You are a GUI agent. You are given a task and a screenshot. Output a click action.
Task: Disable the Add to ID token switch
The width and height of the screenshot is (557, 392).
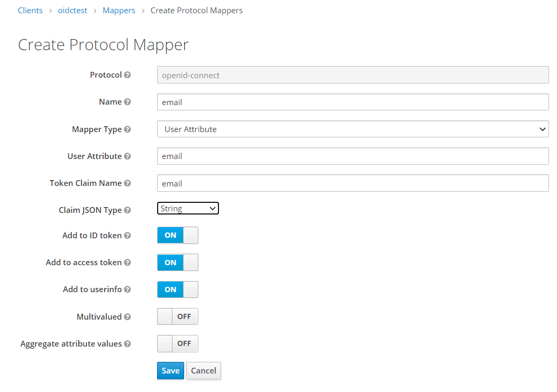177,236
